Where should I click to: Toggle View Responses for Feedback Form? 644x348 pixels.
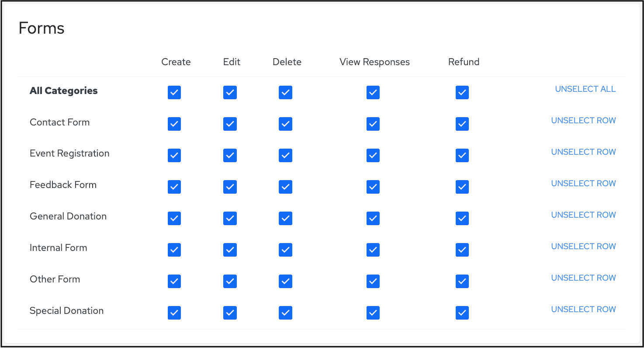[x=373, y=187]
